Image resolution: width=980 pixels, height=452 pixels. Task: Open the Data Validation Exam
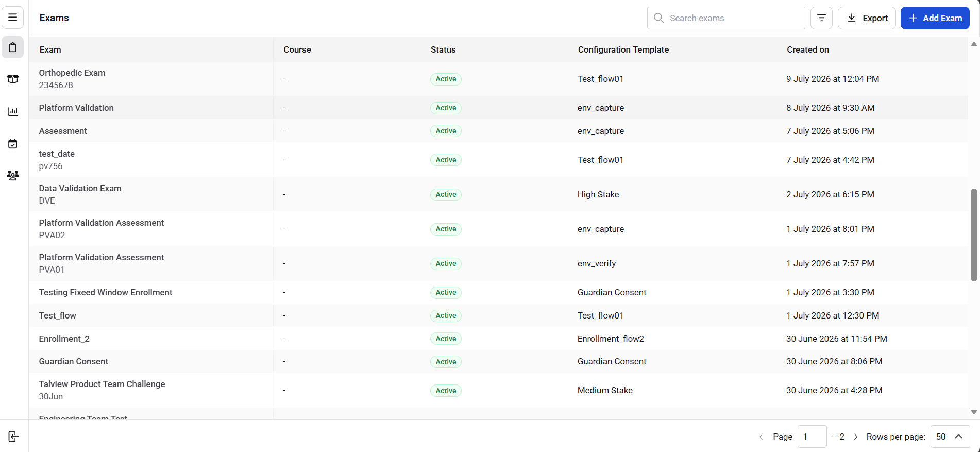(x=80, y=188)
